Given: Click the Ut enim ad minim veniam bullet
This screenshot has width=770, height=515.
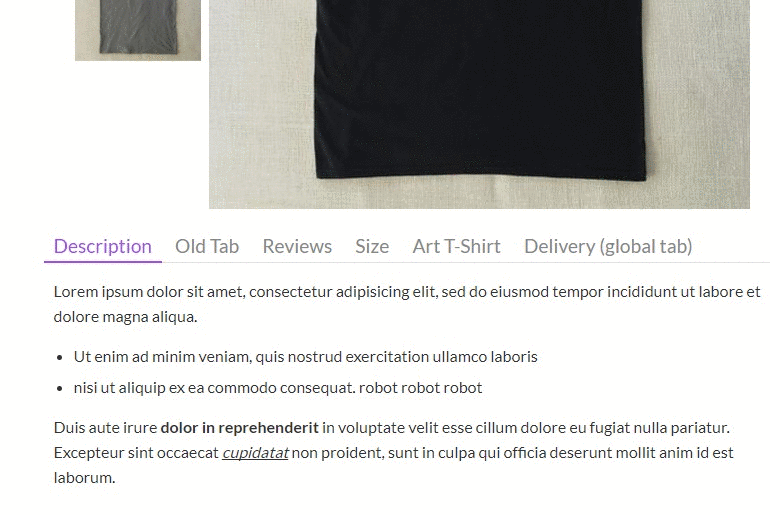Looking at the screenshot, I should (305, 356).
